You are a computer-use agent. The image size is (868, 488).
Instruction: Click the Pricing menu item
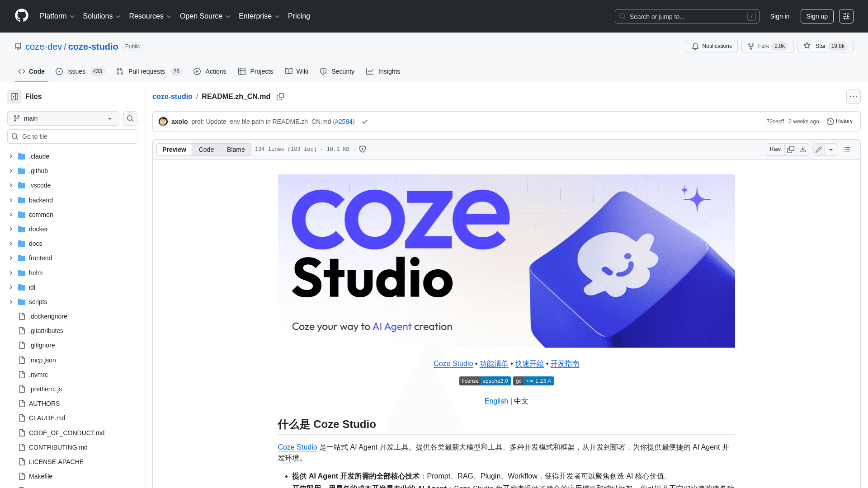[x=299, y=16]
